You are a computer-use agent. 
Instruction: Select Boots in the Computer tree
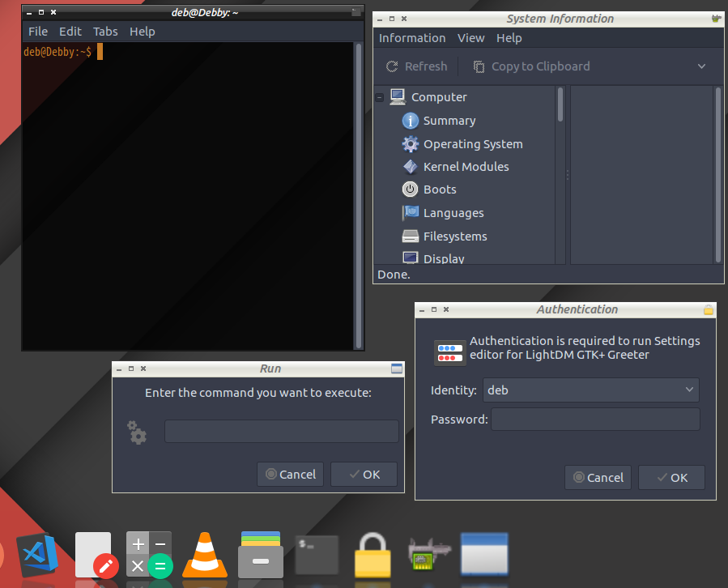(x=439, y=189)
